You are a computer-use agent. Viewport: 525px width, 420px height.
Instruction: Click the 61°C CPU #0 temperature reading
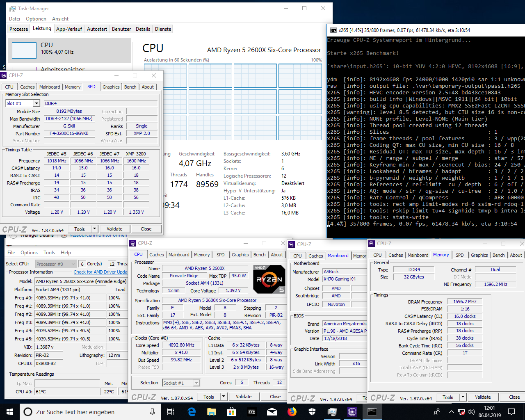click(x=67, y=392)
